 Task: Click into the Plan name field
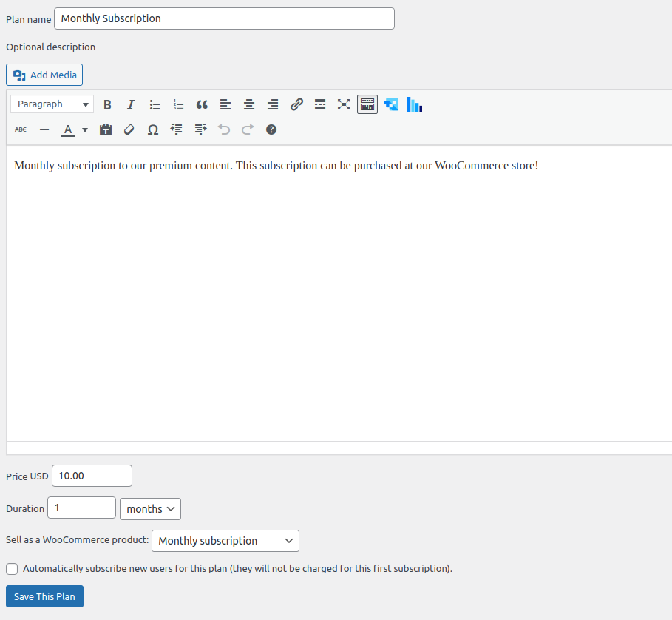click(x=224, y=18)
